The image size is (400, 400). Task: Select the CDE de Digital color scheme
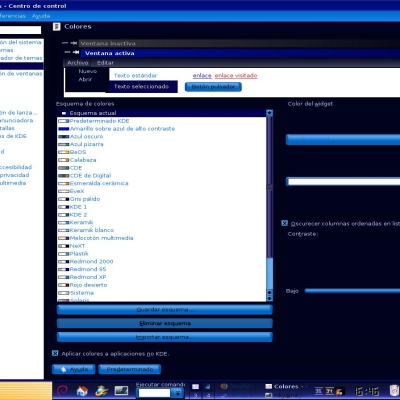pos(162,176)
